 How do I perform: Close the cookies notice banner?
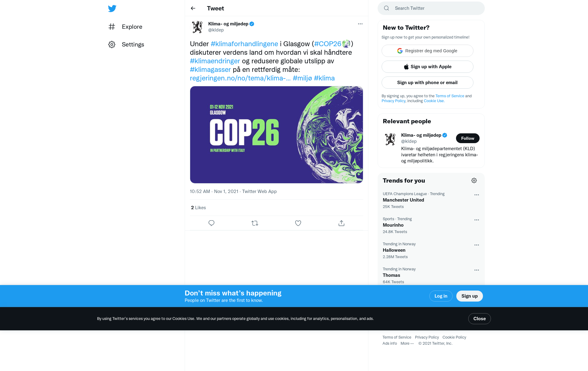point(479,319)
